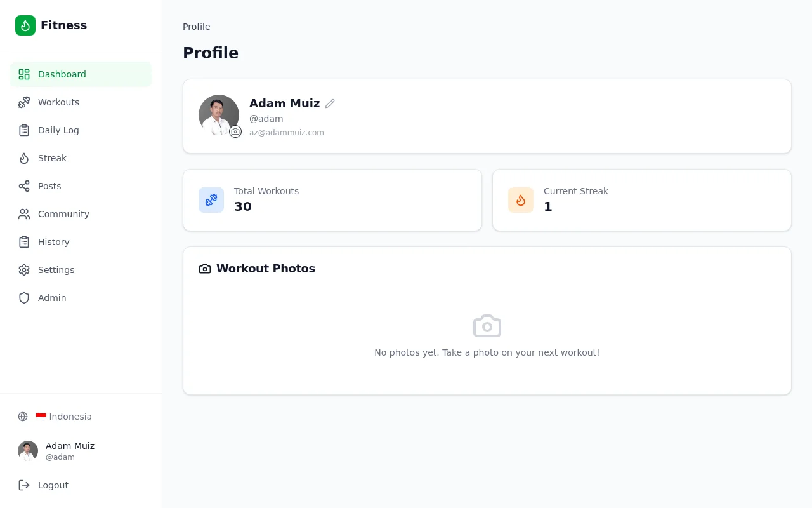
Task: Click the Profile breadcrumb link
Action: (197, 27)
